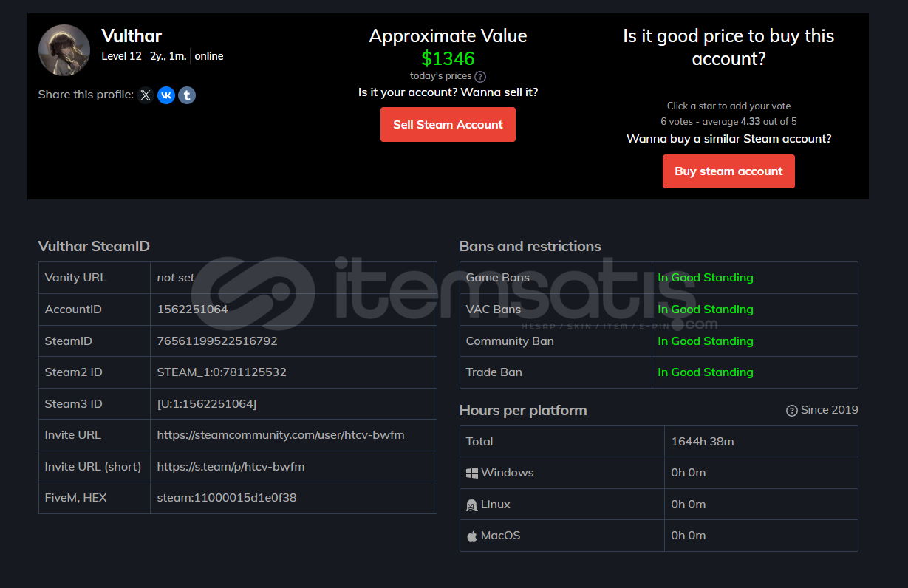Click the 'Vanity URL' row label
This screenshot has width=908, height=588.
click(75, 278)
